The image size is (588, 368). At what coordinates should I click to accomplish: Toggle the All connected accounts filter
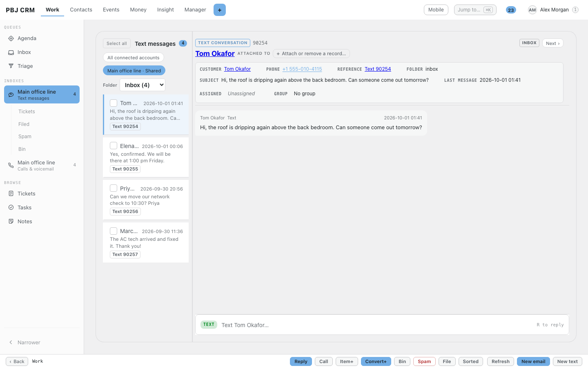(x=134, y=58)
